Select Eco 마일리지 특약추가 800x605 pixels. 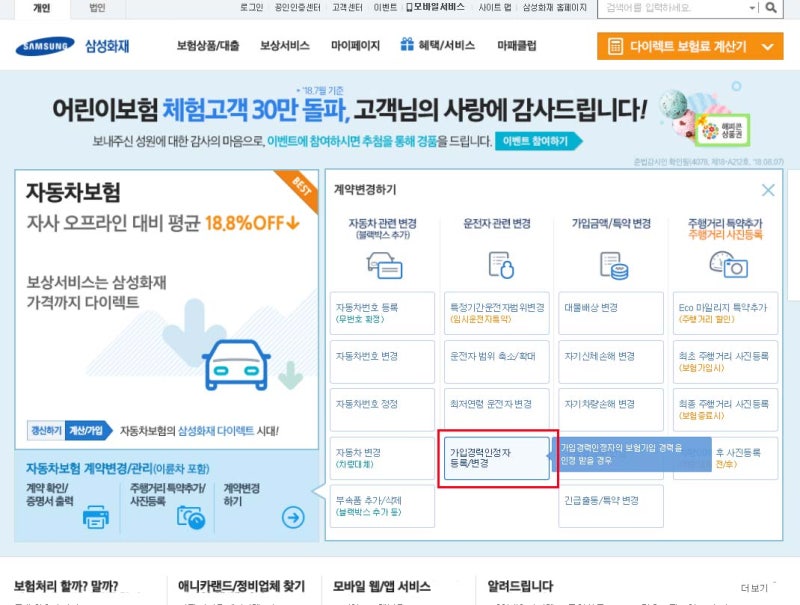point(726,313)
